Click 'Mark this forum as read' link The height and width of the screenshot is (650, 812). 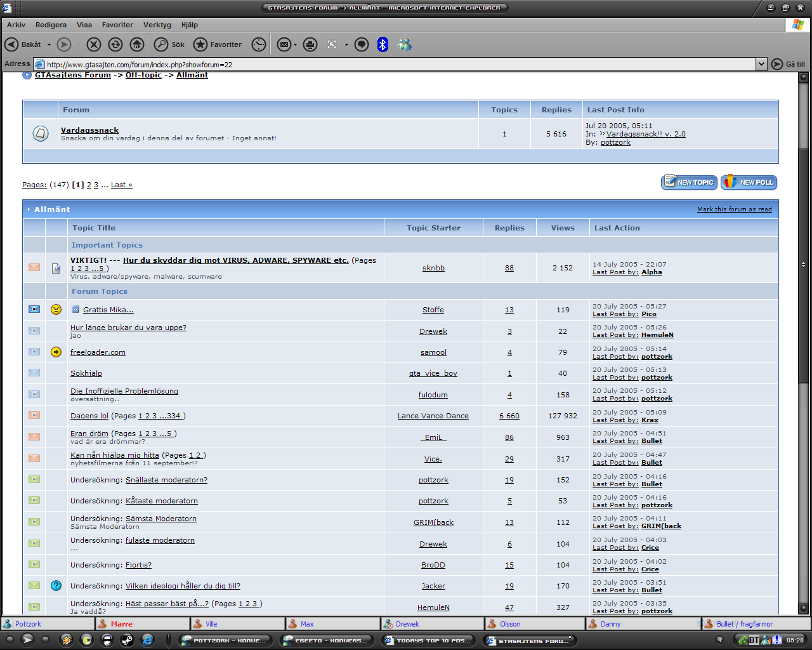click(734, 209)
